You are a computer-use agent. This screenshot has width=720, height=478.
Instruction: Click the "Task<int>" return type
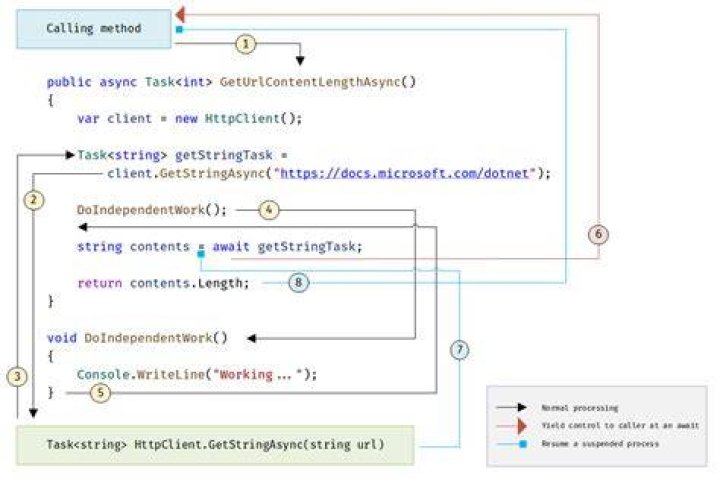point(179,82)
